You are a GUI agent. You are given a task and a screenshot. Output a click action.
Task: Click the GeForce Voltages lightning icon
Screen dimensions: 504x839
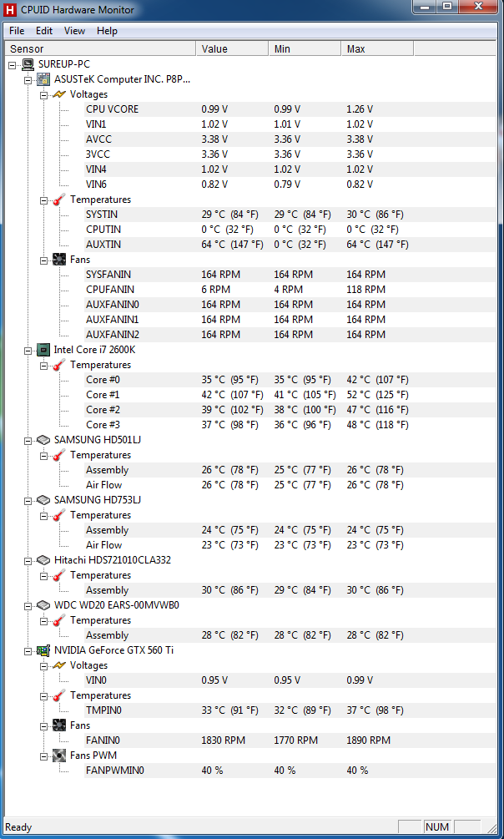click(x=59, y=665)
